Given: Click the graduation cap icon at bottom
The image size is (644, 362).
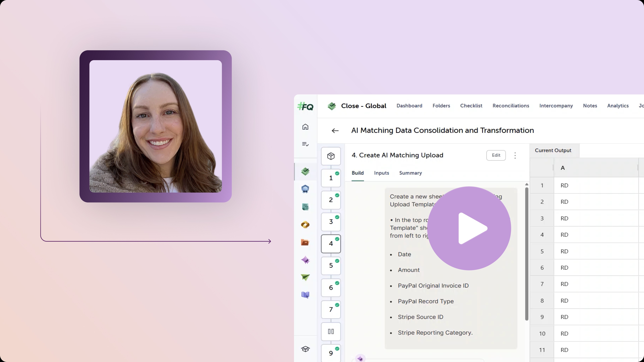Looking at the screenshot, I should pyautogui.click(x=305, y=349).
